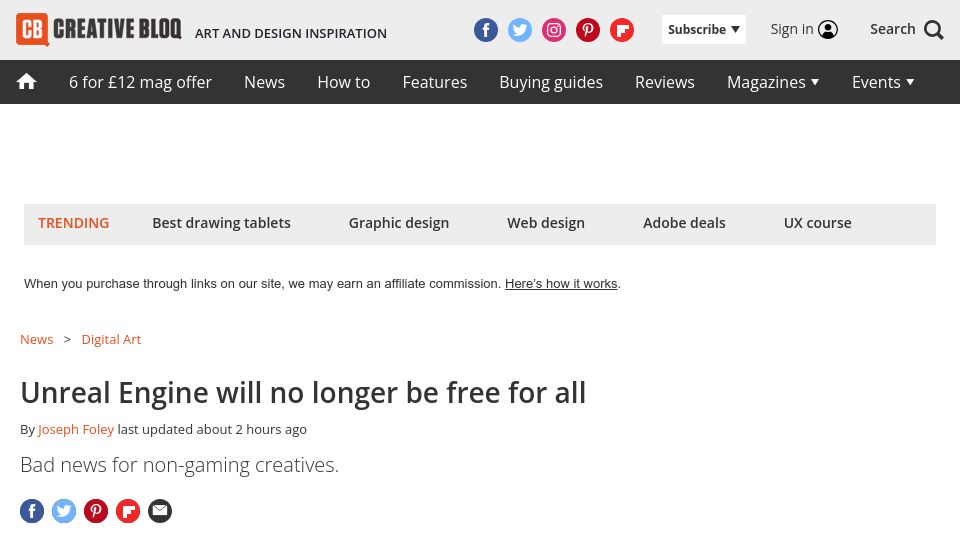
Task: Share article on Pinterest below the headline
Action: coord(96,511)
